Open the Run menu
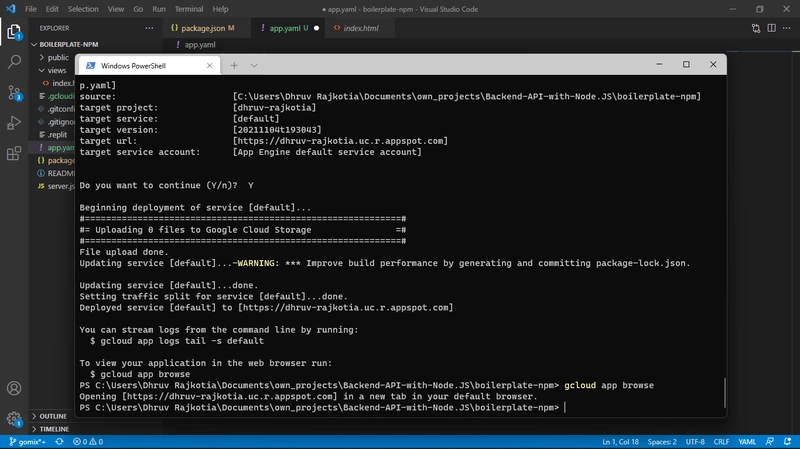Viewport: 800px width, 449px height. click(159, 9)
